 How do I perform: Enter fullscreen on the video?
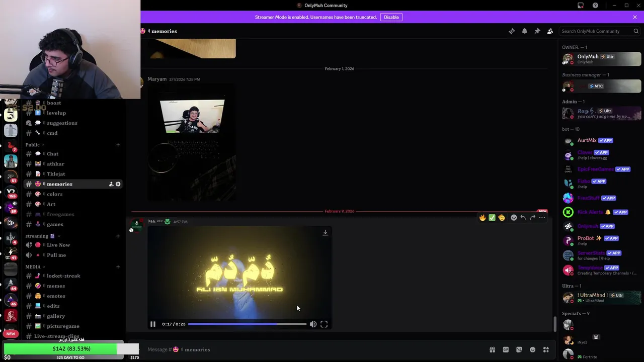coord(324,324)
